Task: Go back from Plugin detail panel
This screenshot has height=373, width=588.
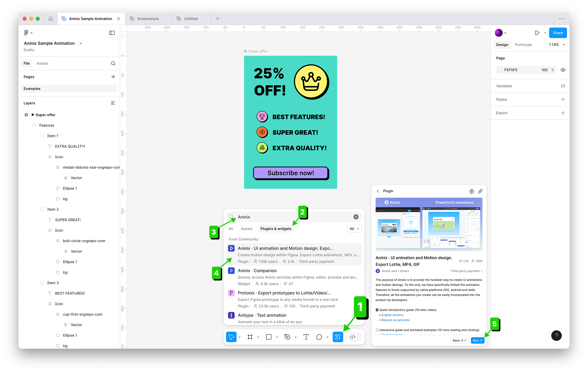Action: (x=378, y=191)
